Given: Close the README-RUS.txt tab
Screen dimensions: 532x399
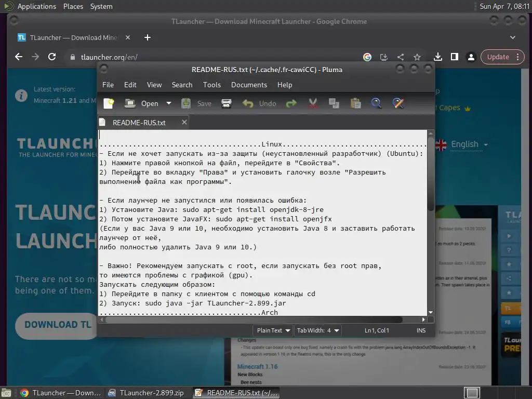Looking at the screenshot, I should click(x=184, y=122).
